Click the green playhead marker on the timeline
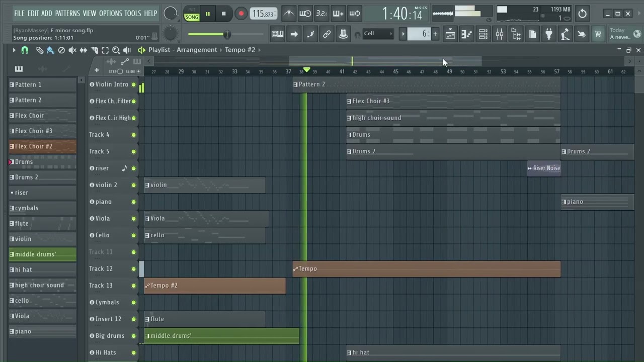The width and height of the screenshot is (644, 362). coord(306,70)
